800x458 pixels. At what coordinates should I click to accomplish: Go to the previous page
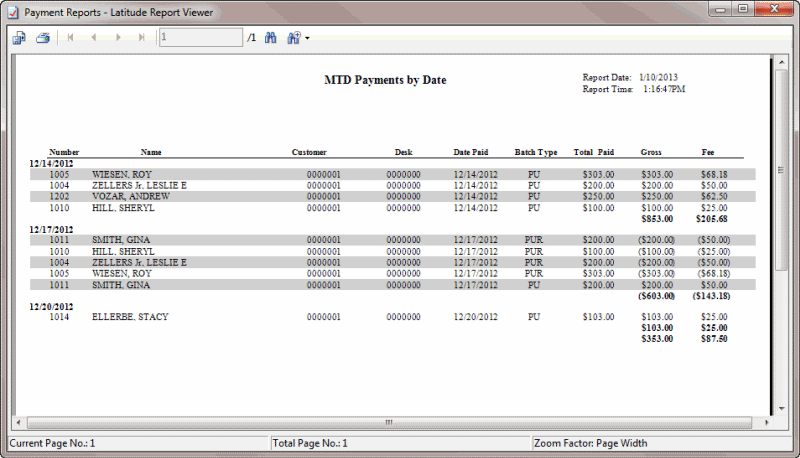(x=94, y=38)
